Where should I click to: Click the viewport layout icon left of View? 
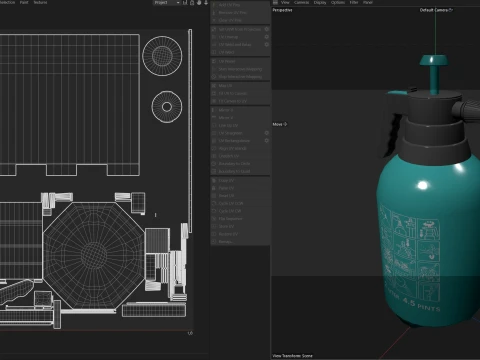275,2
